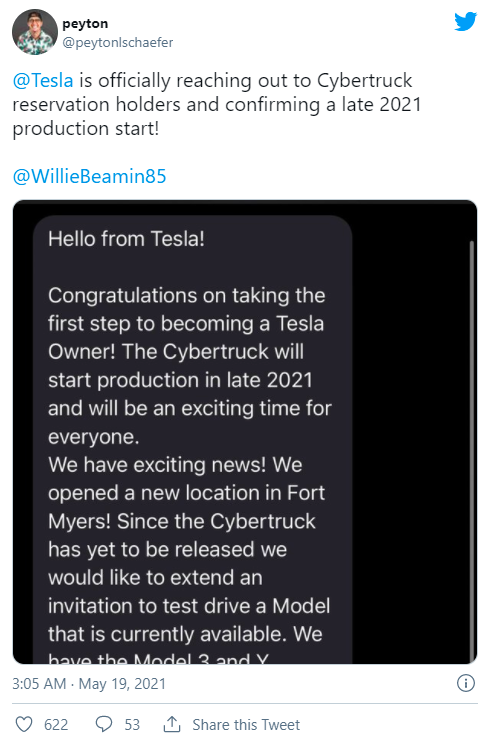Click the scrollbar inside the screenshot image
The image size is (489, 741).
pyautogui.click(x=471, y=451)
